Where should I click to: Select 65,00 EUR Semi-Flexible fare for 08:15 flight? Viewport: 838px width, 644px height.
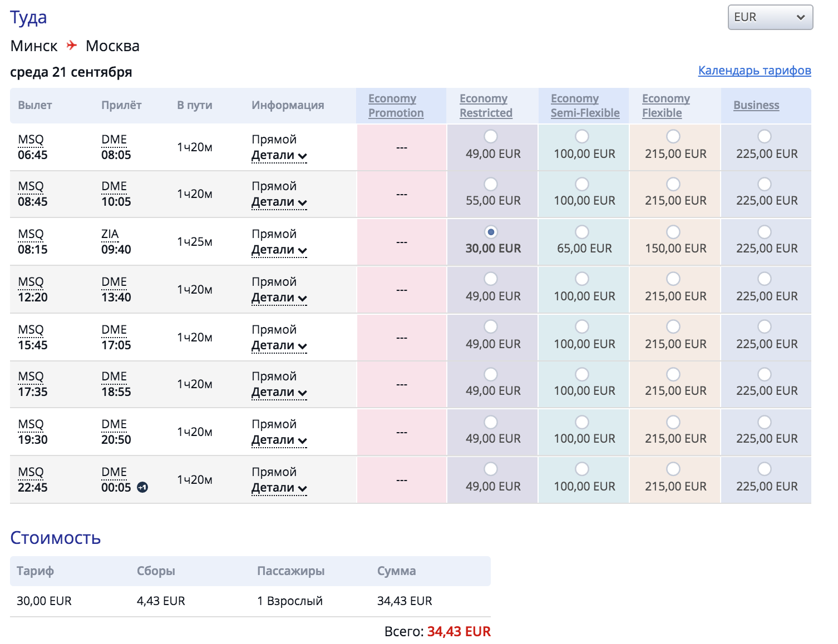[582, 232]
